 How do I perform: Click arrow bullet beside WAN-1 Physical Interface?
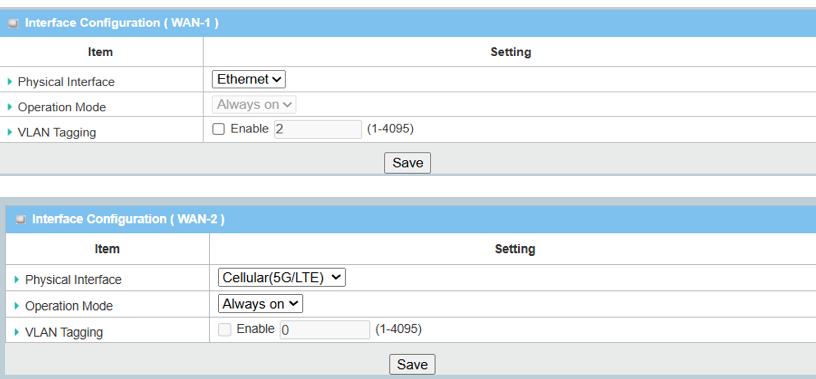tap(10, 82)
